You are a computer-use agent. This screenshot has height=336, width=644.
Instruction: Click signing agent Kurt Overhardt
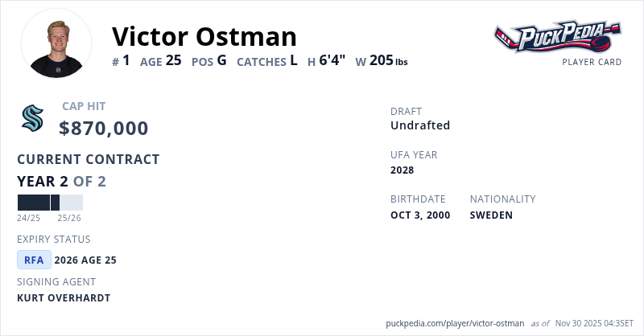tap(64, 298)
